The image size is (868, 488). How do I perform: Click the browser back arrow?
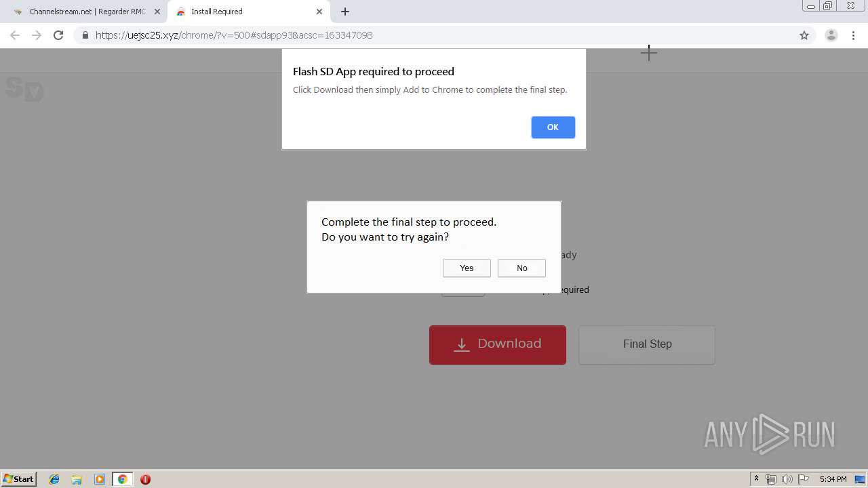[x=15, y=35]
